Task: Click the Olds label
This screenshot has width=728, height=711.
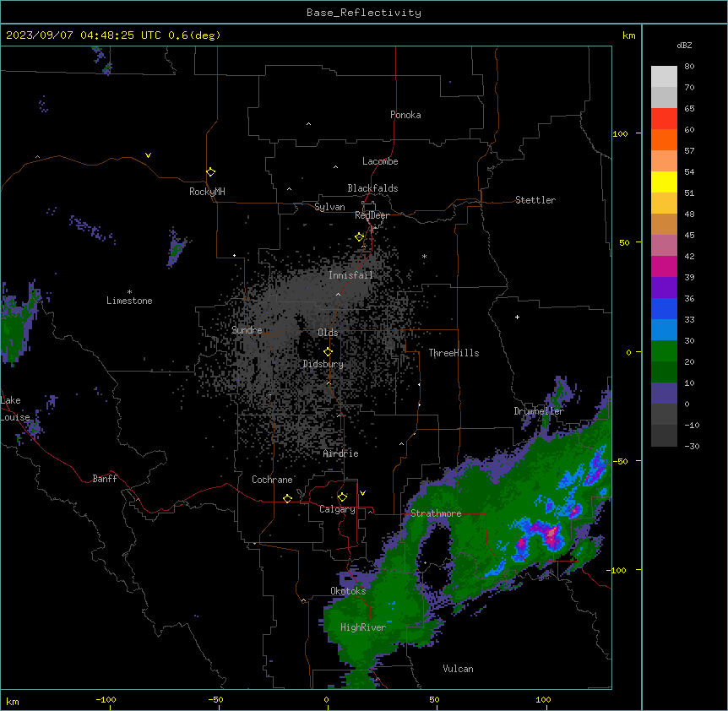Action: (x=328, y=333)
